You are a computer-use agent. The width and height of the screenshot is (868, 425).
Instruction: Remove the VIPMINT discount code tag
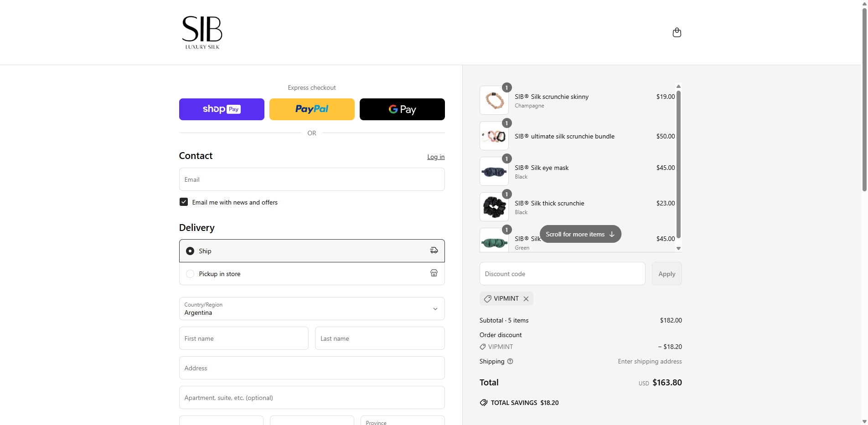[526, 299]
